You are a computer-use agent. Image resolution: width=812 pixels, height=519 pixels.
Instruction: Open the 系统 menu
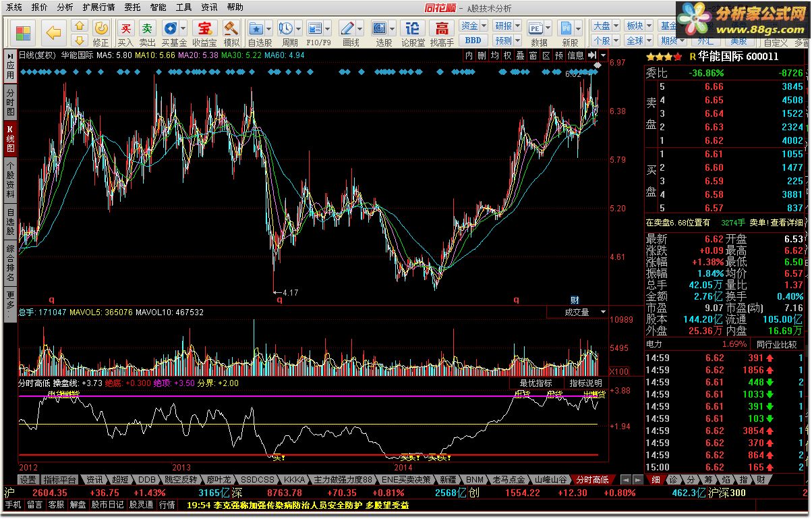click(x=14, y=7)
